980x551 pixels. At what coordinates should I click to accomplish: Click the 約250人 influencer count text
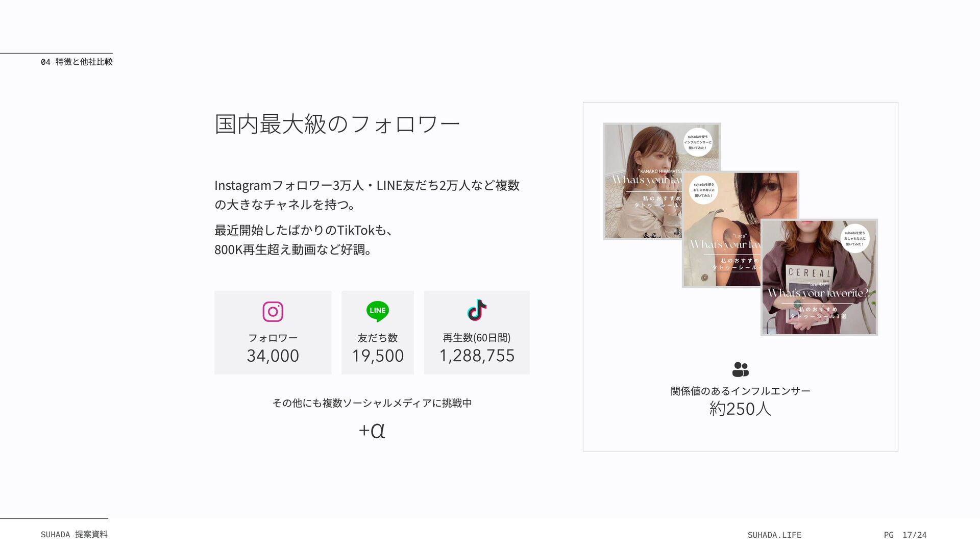pos(740,409)
